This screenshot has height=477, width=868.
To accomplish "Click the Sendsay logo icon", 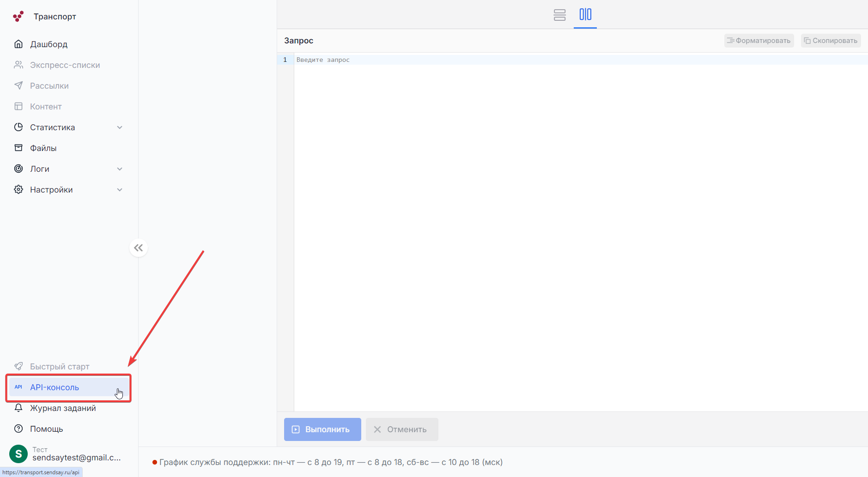I will [18, 17].
